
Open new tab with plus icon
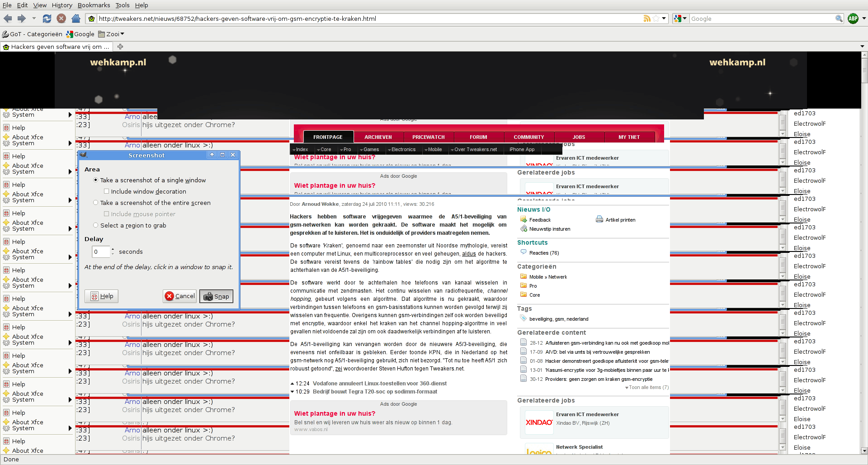click(x=120, y=47)
